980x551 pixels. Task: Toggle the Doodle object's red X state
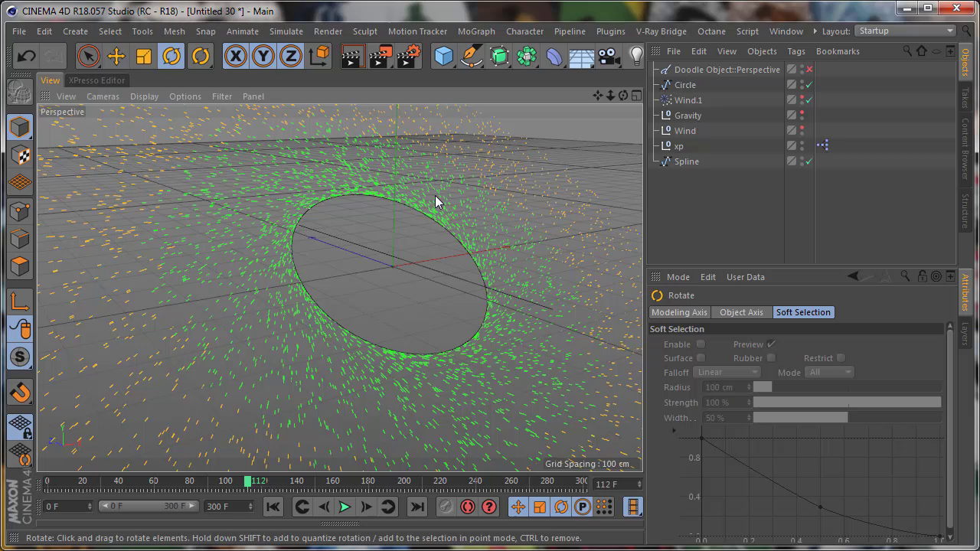pos(809,70)
